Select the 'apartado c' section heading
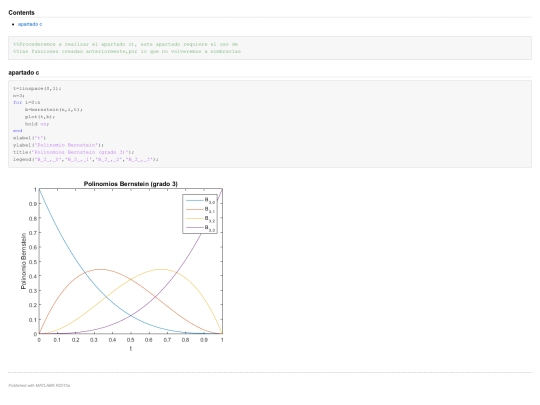The image size is (540, 405). click(23, 73)
